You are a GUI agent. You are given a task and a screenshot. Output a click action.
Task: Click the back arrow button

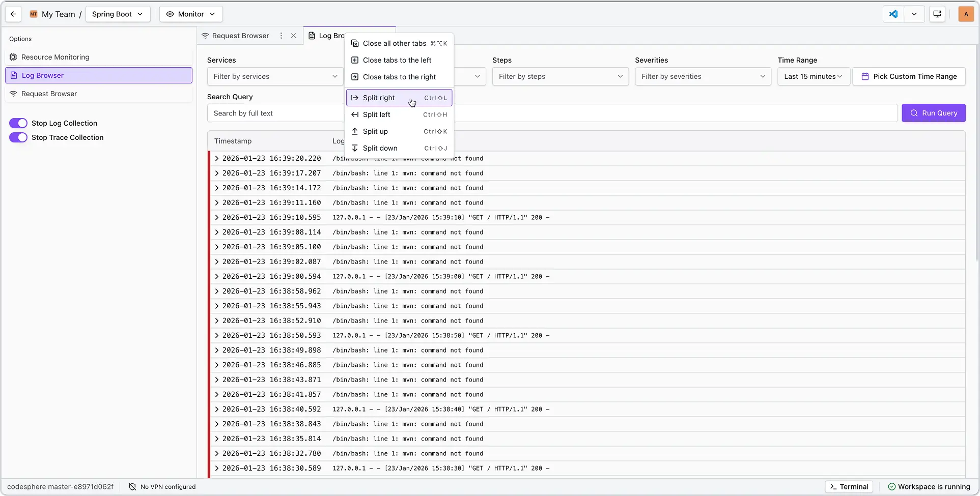(x=13, y=14)
